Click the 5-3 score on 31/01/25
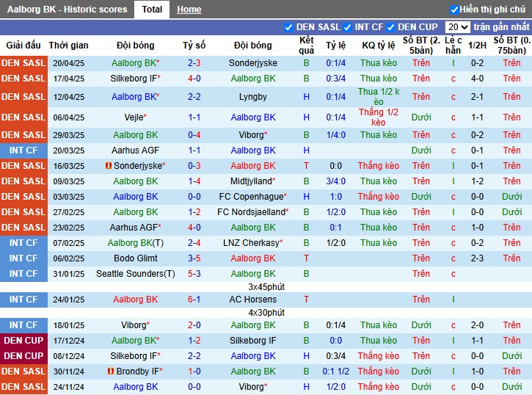 tap(194, 274)
